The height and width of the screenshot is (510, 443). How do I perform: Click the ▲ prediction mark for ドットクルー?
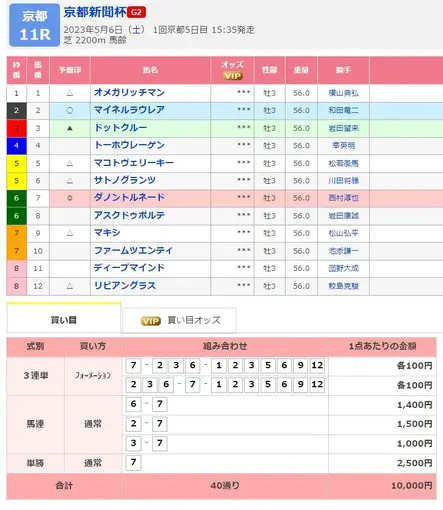(x=70, y=128)
